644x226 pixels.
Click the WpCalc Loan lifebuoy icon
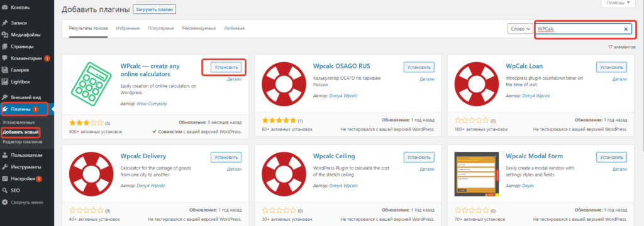click(477, 85)
